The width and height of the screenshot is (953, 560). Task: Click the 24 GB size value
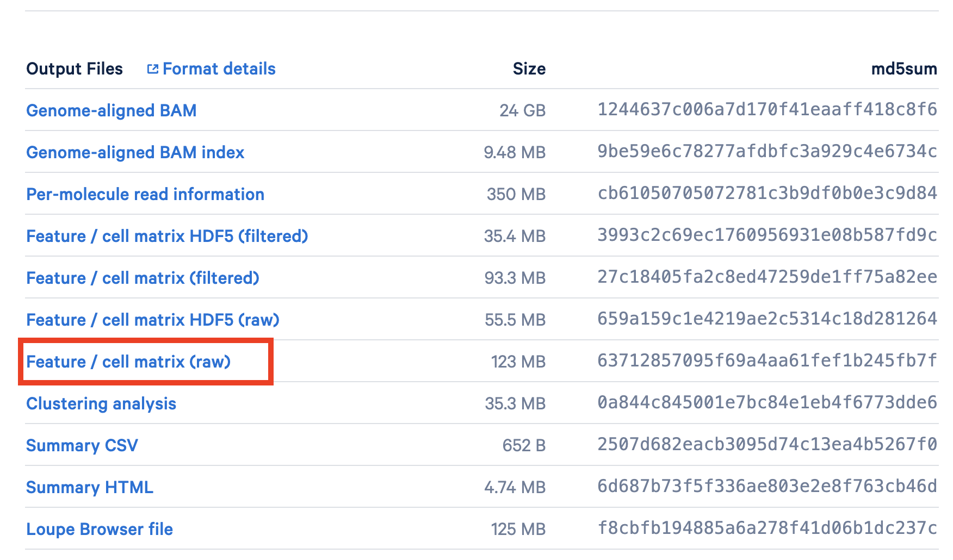click(522, 110)
